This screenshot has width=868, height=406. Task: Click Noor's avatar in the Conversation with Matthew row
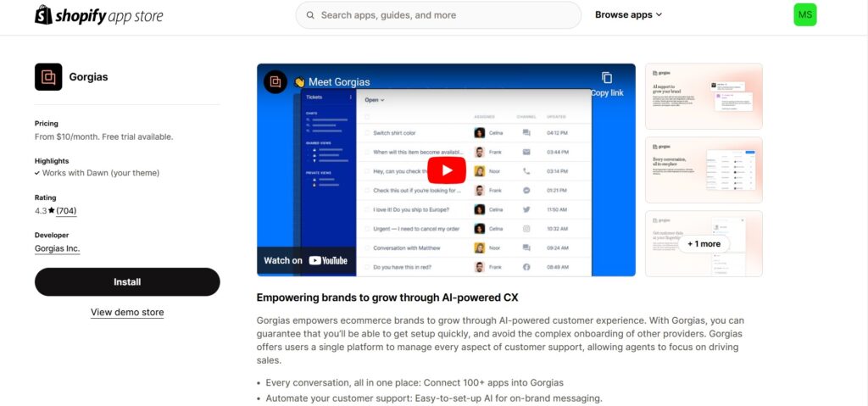pos(480,247)
